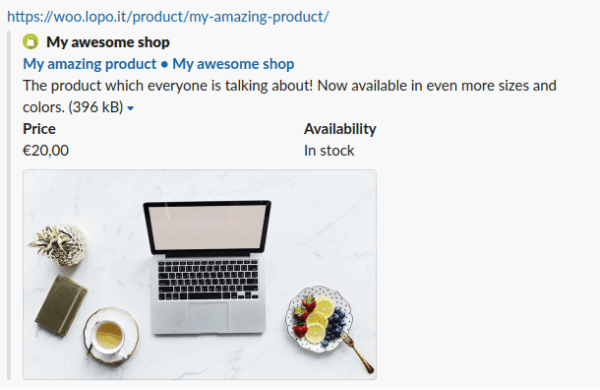600x390 pixels.
Task: Select the 'In stock' availability value
Action: [329, 150]
